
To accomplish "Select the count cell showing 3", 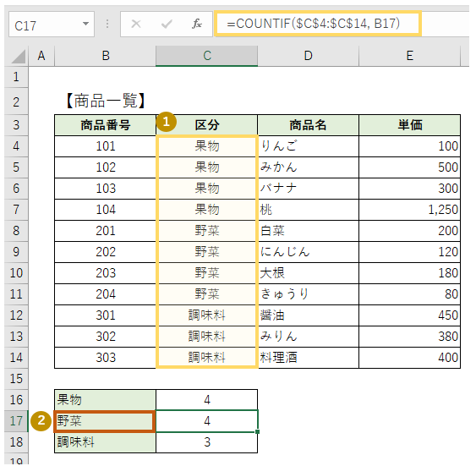I will (x=207, y=442).
